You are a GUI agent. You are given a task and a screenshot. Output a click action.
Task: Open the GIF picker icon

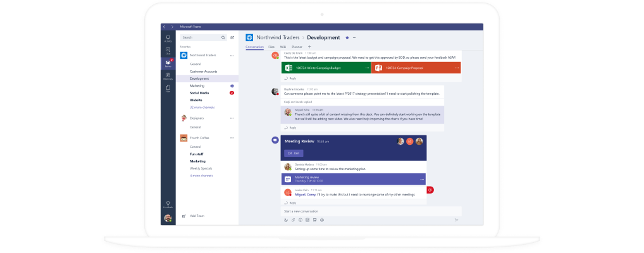coord(307,220)
